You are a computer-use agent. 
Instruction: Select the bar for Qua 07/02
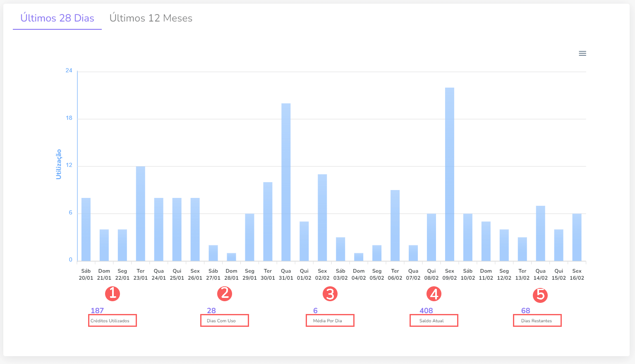click(413, 253)
